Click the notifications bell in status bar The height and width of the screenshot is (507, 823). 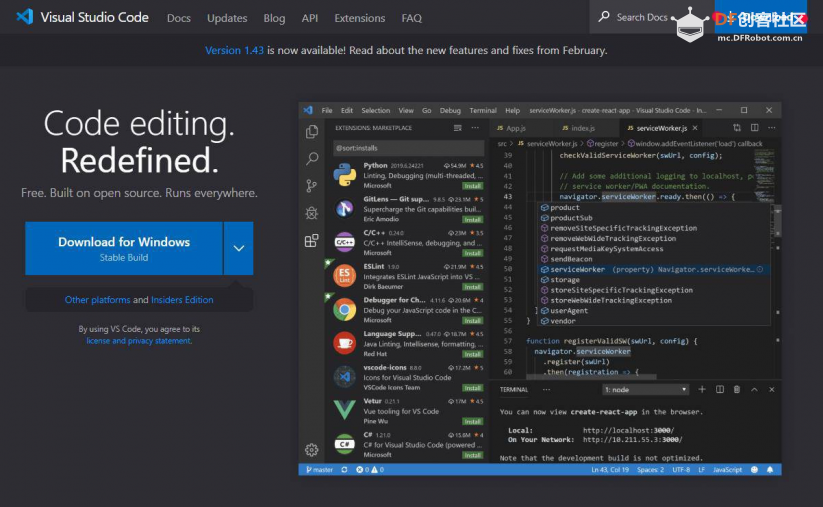point(770,470)
